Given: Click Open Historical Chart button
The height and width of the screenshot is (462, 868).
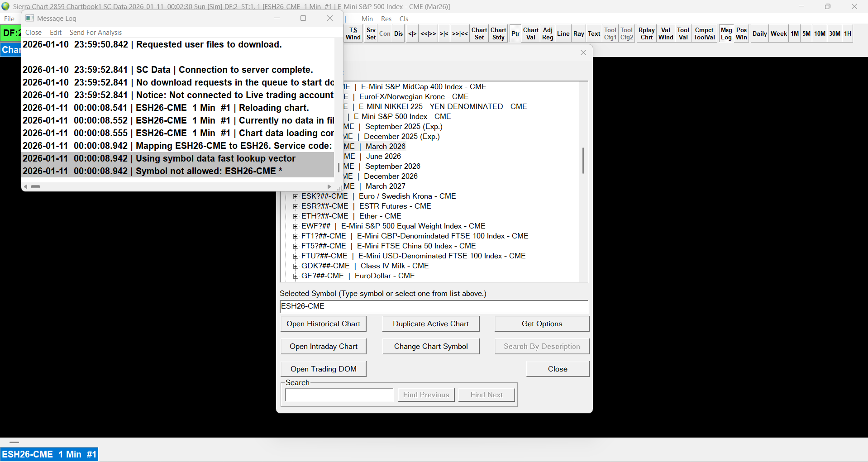Looking at the screenshot, I should coord(323,324).
